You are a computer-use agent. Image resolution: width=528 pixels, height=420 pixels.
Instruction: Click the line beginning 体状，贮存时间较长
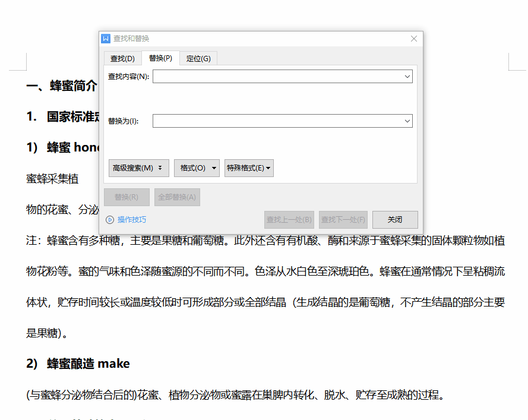point(265,302)
